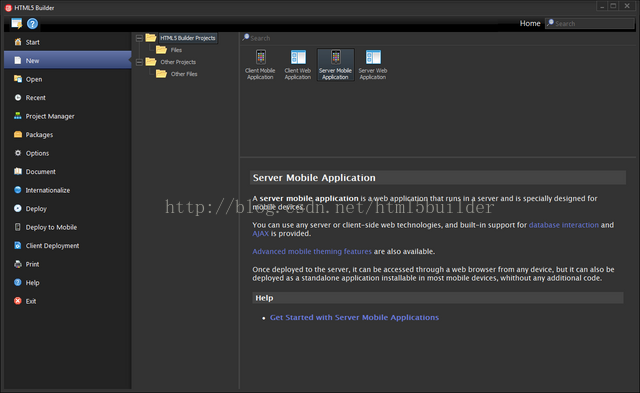Open the database interaction link
The width and height of the screenshot is (640, 393).
coord(564,225)
